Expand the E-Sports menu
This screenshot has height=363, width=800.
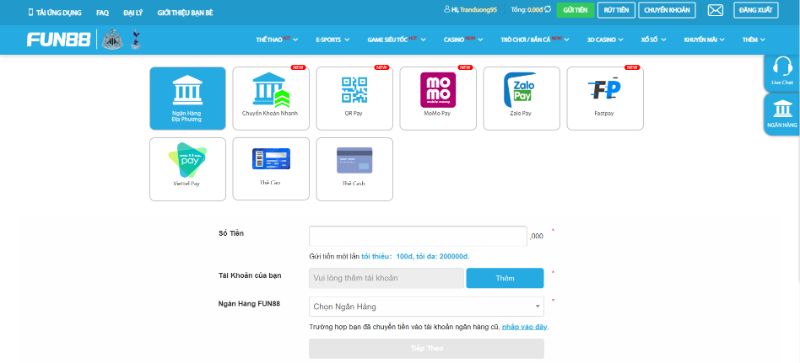[x=332, y=39]
